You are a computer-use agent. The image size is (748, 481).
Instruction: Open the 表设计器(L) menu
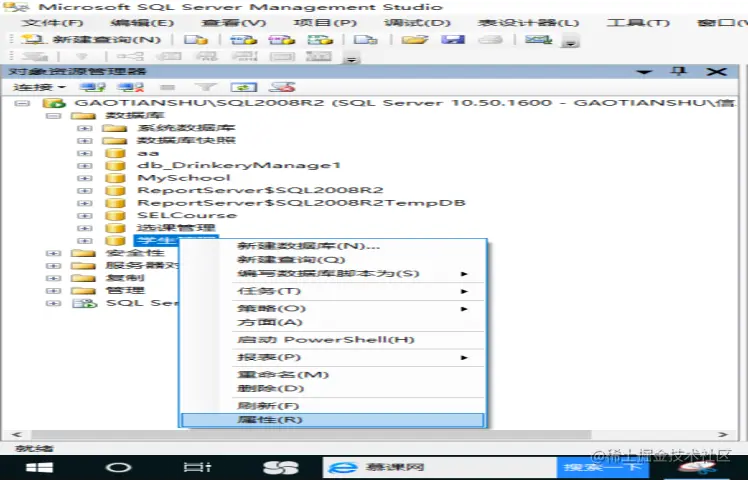tap(528, 23)
